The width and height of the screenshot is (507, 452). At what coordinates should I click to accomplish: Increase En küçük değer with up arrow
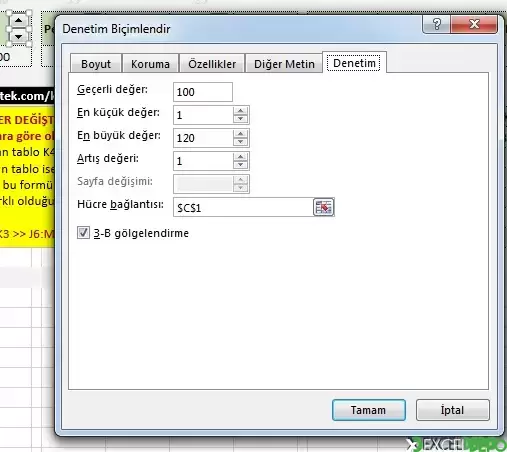pos(240,111)
